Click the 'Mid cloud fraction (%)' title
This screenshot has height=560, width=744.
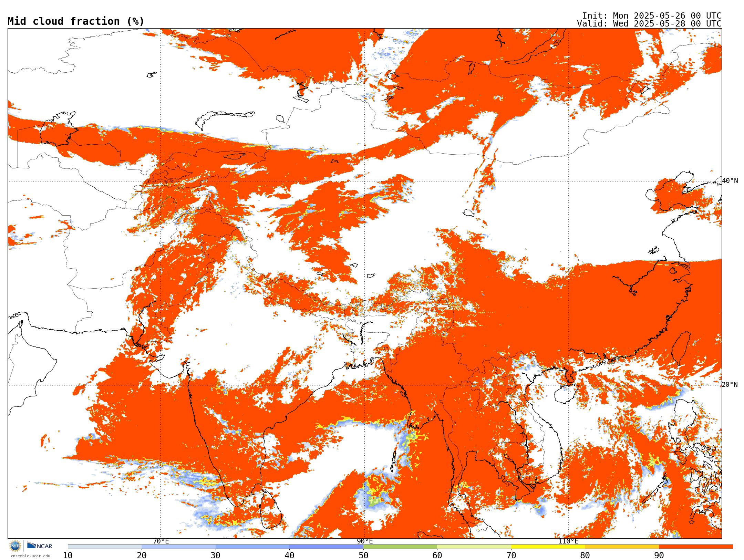point(76,21)
